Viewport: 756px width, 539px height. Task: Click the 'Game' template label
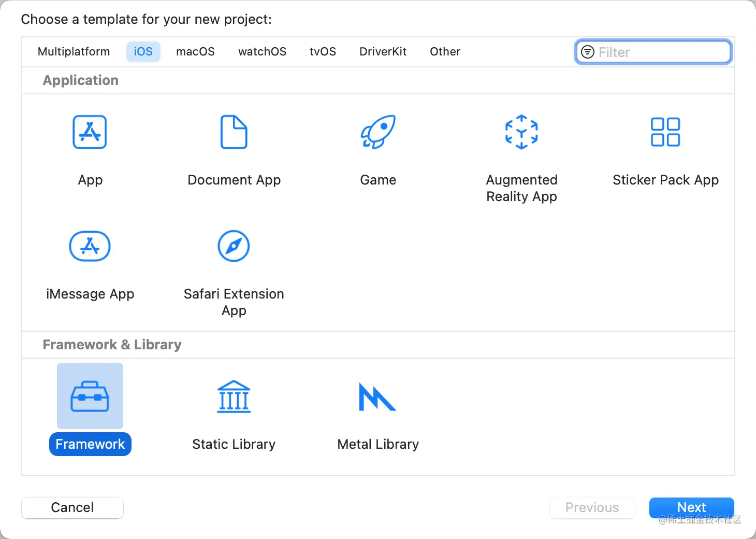378,180
